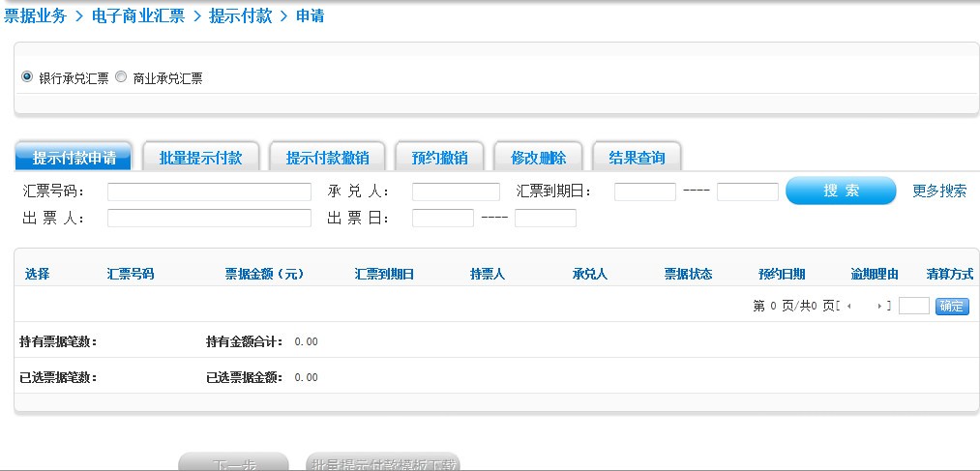Click the next page arrow in pagination
The width and height of the screenshot is (980, 471).
879,307
